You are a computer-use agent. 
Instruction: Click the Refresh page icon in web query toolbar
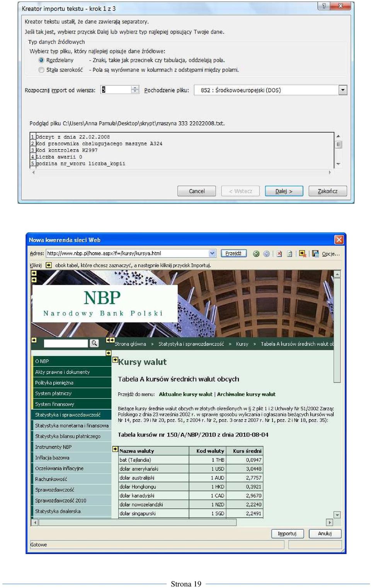289,254
